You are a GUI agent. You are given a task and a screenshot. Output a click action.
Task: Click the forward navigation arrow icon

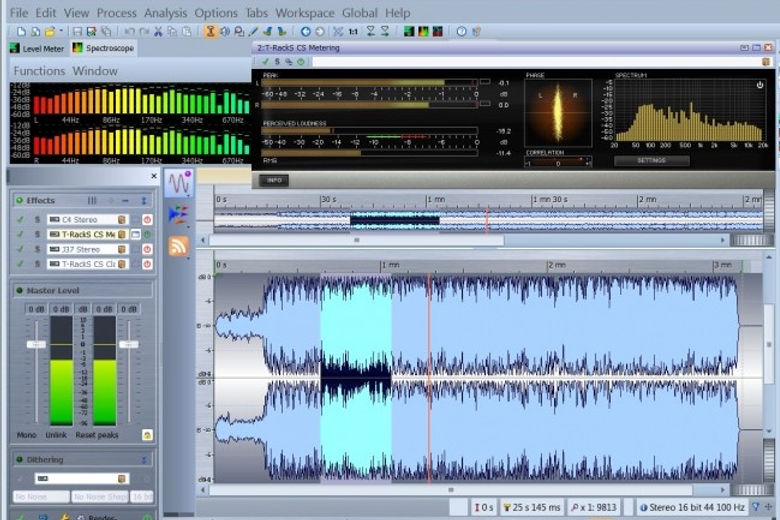(320, 31)
